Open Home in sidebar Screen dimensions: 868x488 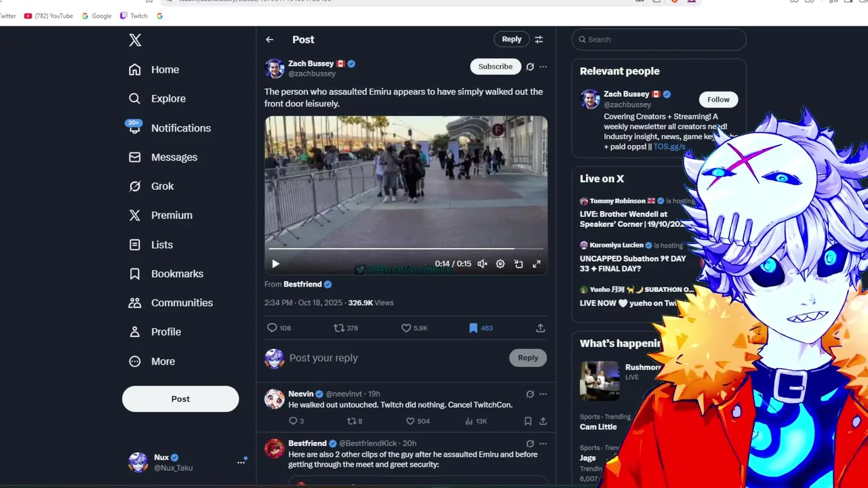point(154,70)
